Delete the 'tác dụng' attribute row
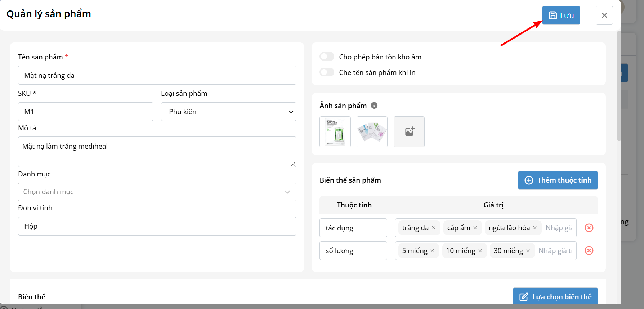644x309 pixels. (589, 228)
